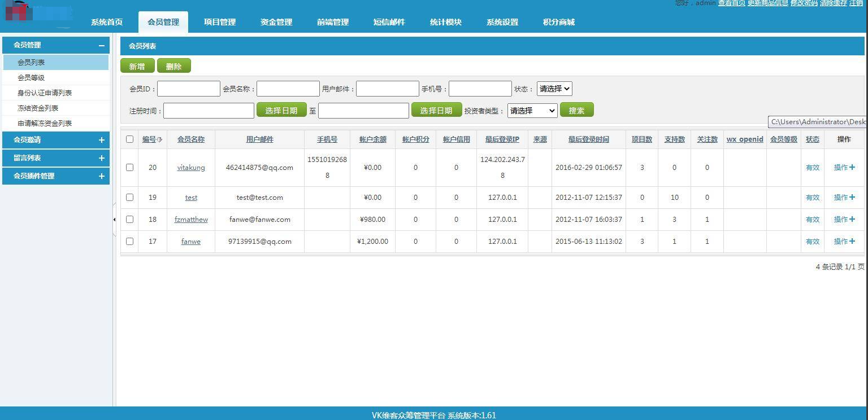The width and height of the screenshot is (868, 420).
Task: Open the 投资者类型 dropdown
Action: tap(532, 111)
